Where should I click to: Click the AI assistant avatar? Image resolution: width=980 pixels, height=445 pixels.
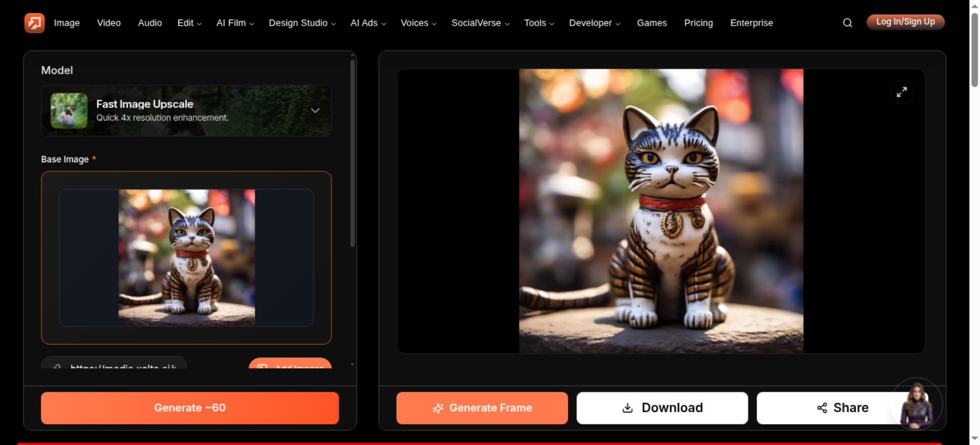pos(916,405)
